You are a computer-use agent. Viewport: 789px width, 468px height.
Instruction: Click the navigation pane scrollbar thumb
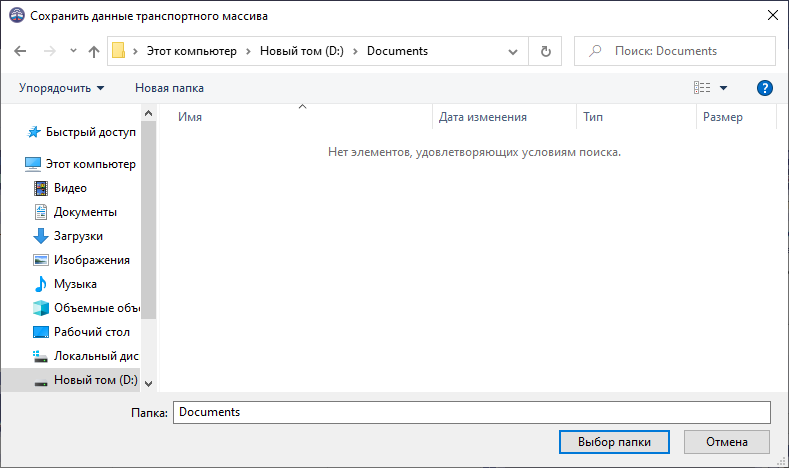(148, 220)
